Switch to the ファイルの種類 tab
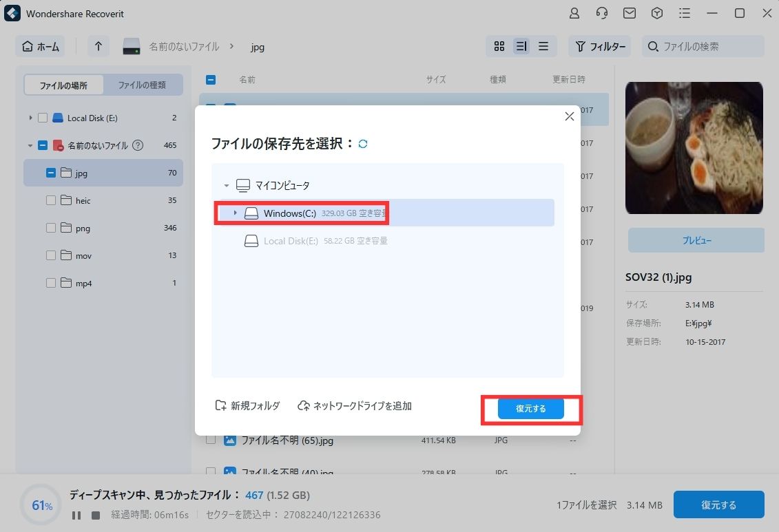Viewport: 779px width, 532px height. coord(142,85)
